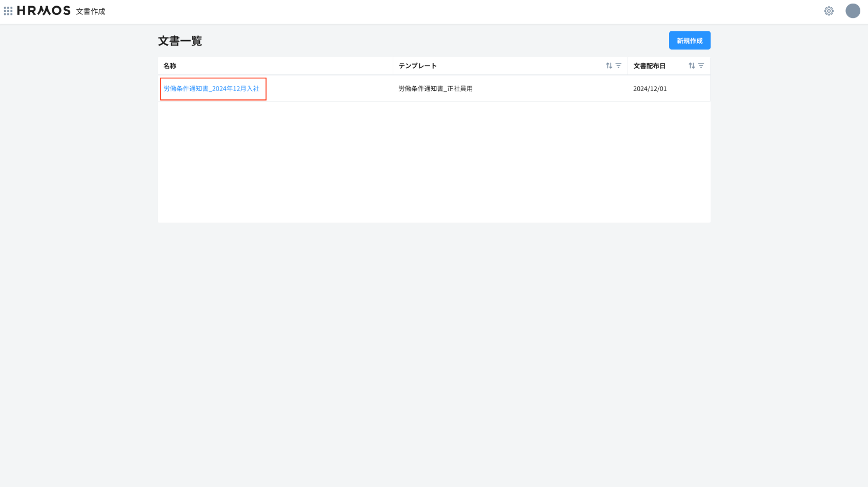Click the 名称 column header
868x487 pixels.
170,66
